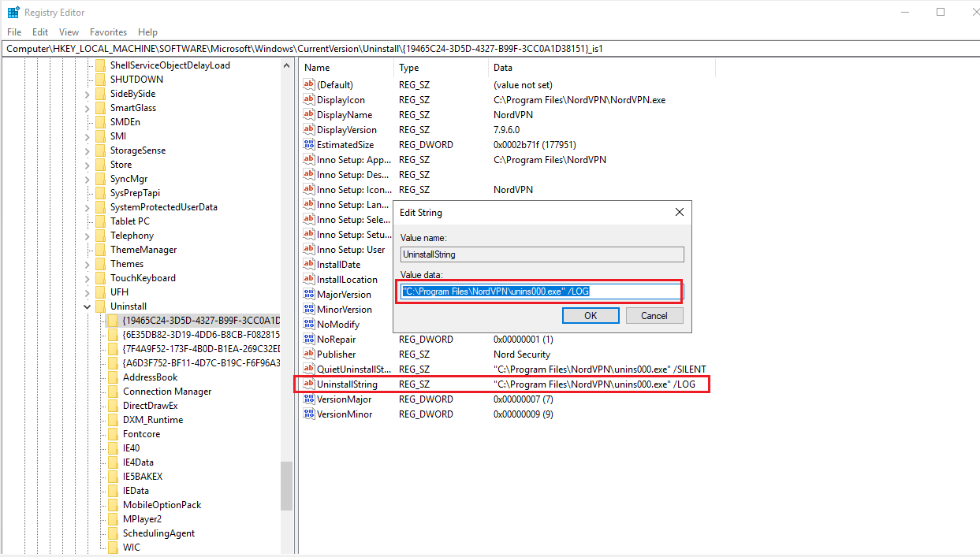Click the string icon beside QuietUninstallString value
Image resolution: width=980 pixels, height=557 pixels.
click(309, 369)
